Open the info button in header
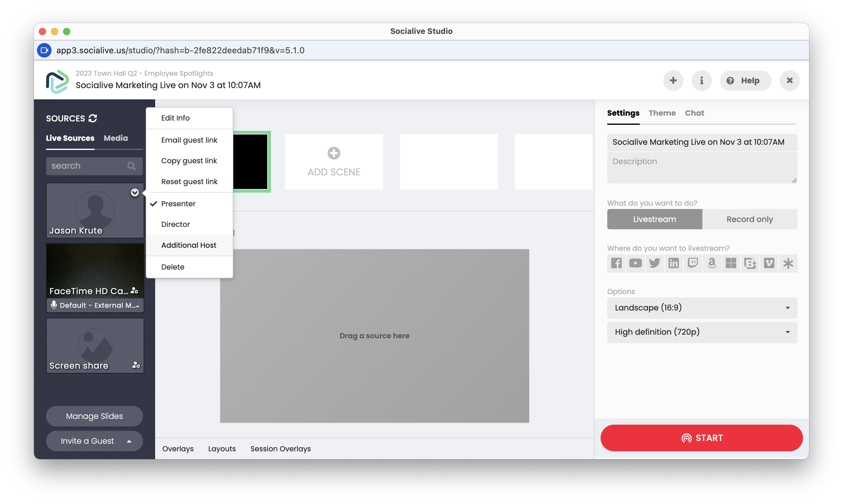 click(701, 81)
